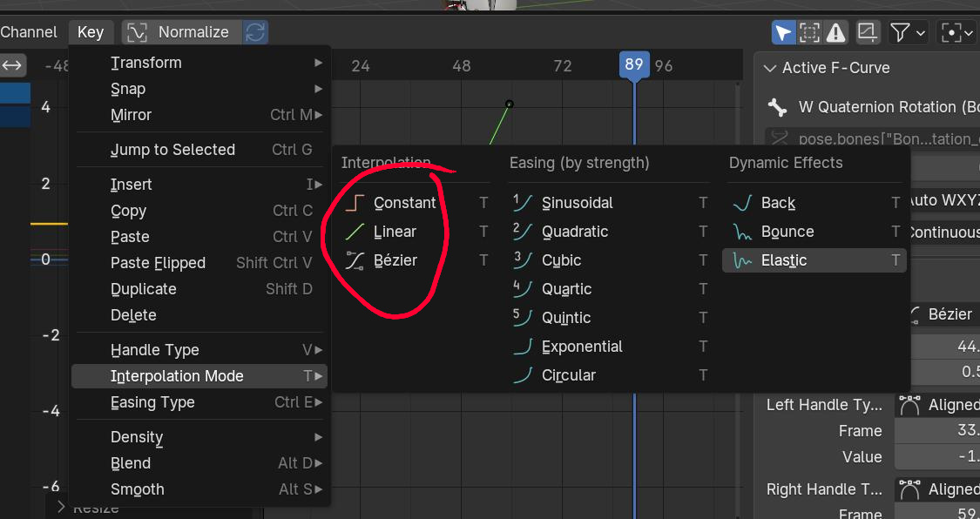Select Exponential easing
The image size is (980, 519).
pos(611,346)
